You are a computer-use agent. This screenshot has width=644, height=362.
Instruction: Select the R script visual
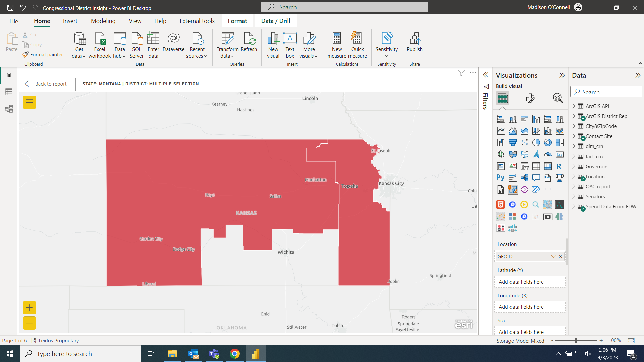559,166
